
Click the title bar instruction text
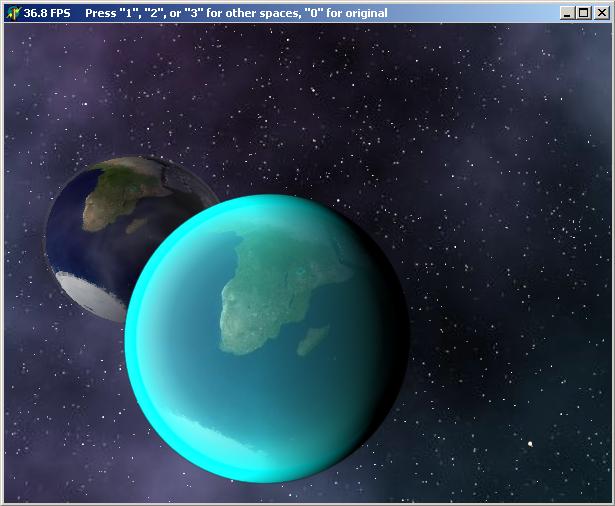pos(236,13)
